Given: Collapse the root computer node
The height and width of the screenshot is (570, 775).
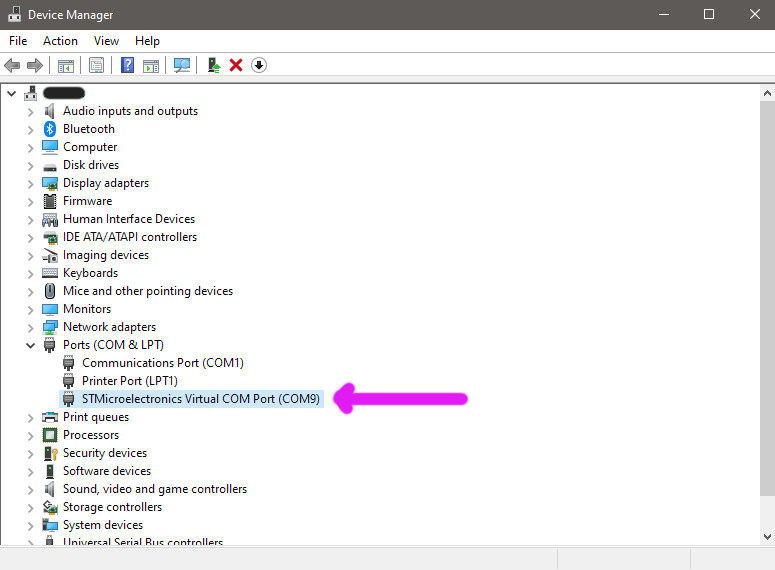Looking at the screenshot, I should 12,93.
